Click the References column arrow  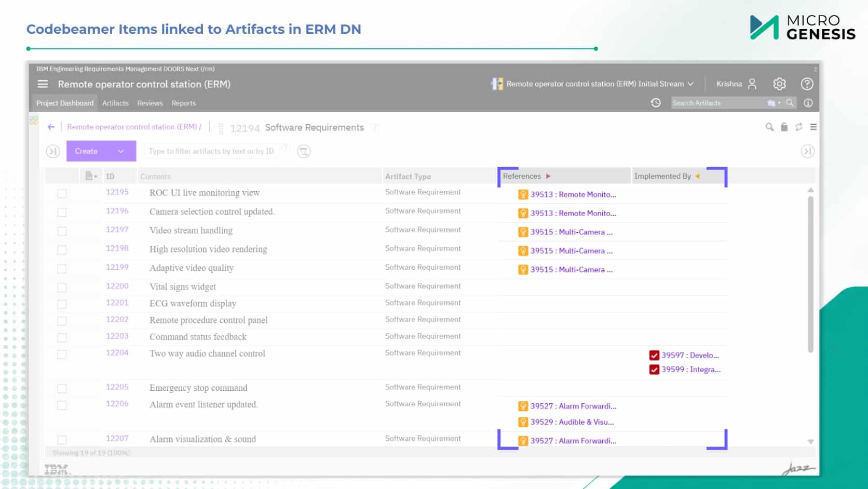pyautogui.click(x=548, y=176)
